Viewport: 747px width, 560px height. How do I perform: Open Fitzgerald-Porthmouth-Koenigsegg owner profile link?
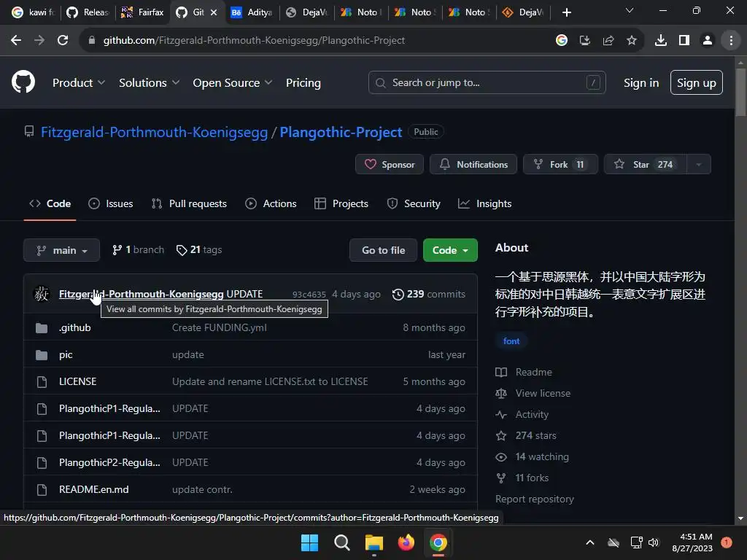(155, 132)
